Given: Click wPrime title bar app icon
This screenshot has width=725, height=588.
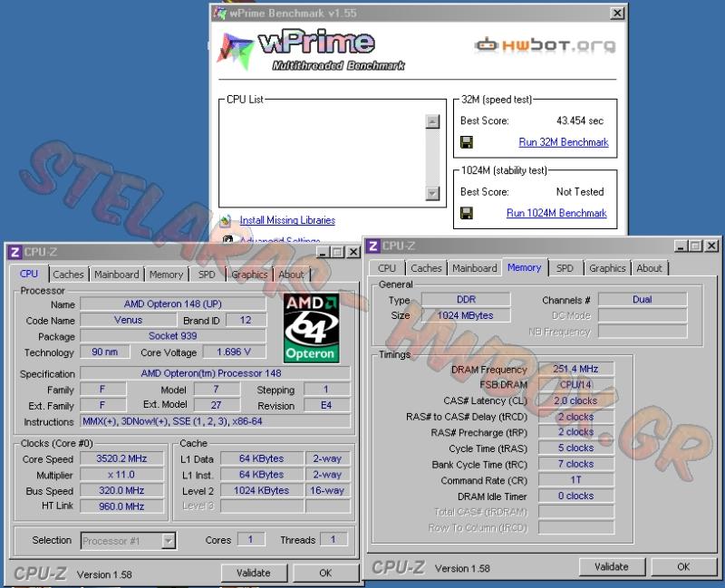Looking at the screenshot, I should 220,14.
